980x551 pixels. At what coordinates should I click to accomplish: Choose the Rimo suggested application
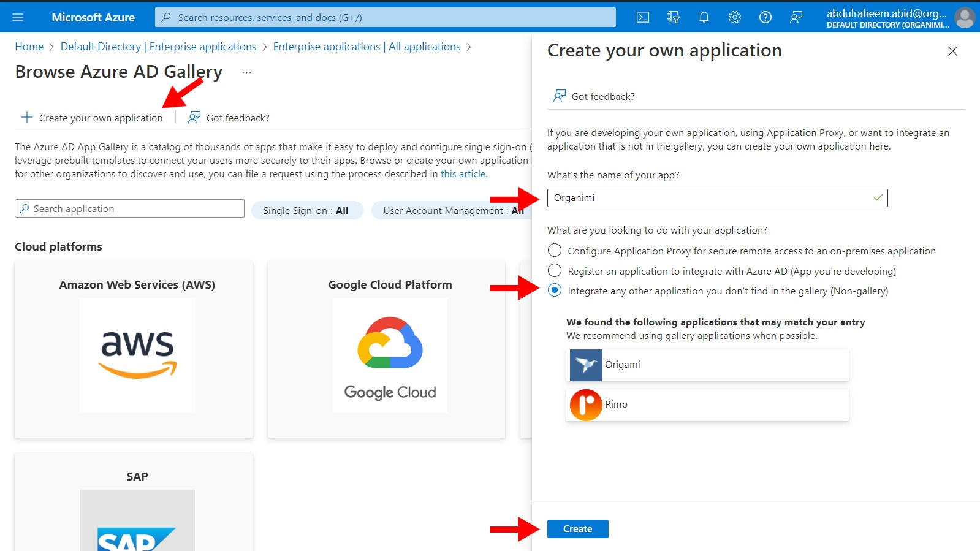709,405
